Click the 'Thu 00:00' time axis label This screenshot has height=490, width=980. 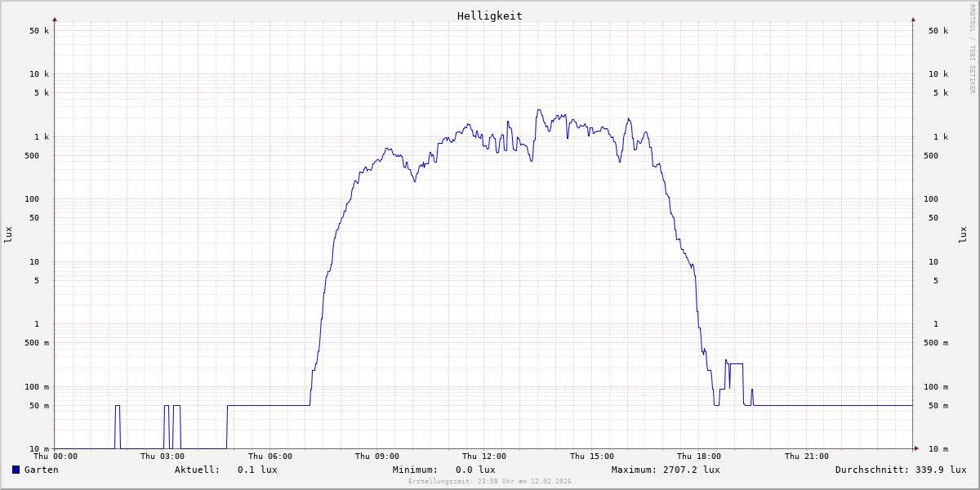click(x=56, y=457)
